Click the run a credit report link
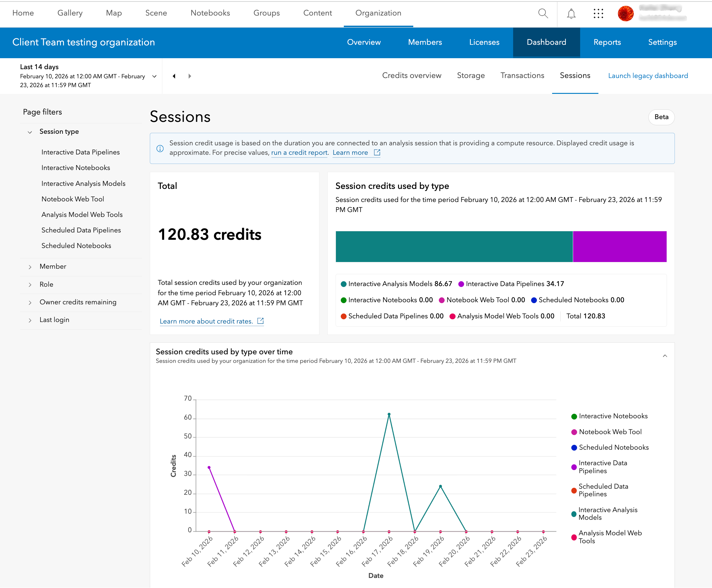712x588 pixels. click(x=299, y=153)
